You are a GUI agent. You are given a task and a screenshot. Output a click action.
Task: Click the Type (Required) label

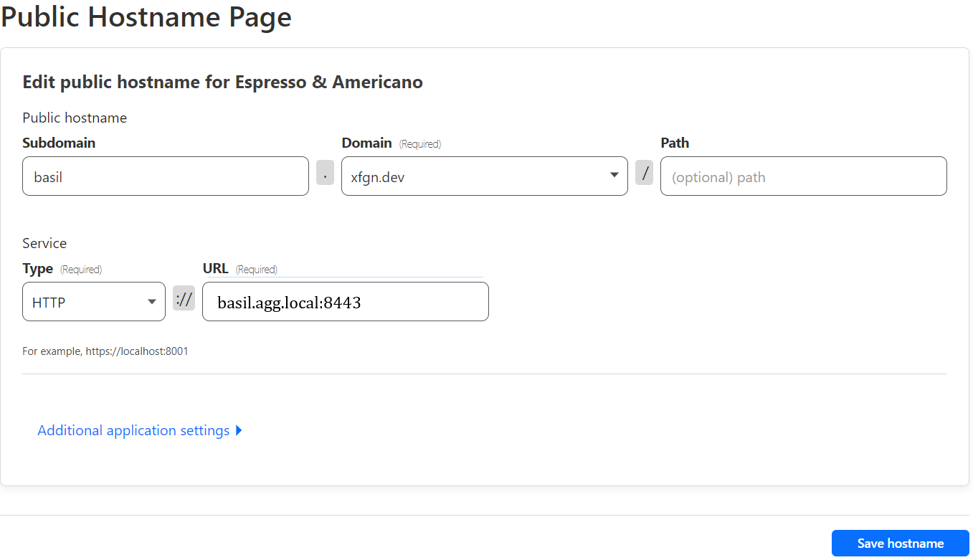pos(62,269)
